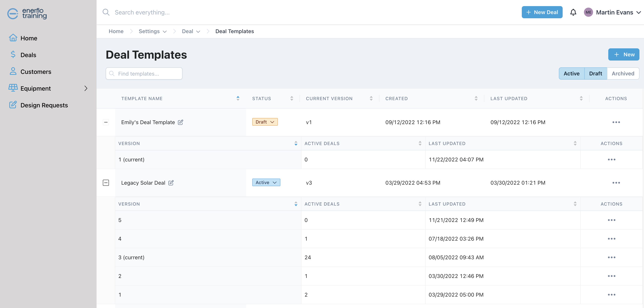The height and width of the screenshot is (308, 644).
Task: Expand the Equipment sidebar submenu chevron
Action: tap(86, 88)
